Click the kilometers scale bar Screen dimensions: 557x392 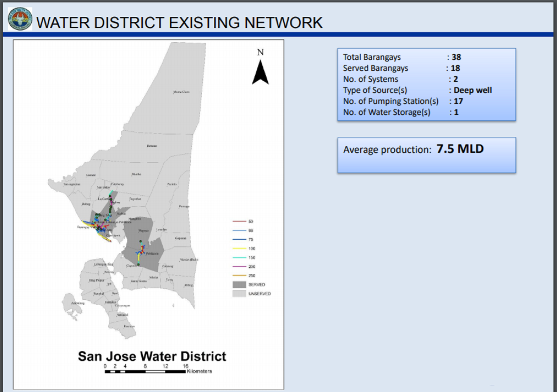pos(145,372)
